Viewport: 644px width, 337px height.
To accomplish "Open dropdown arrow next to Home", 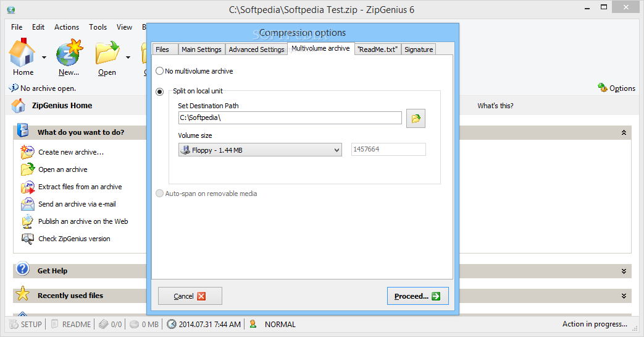I will 44,57.
